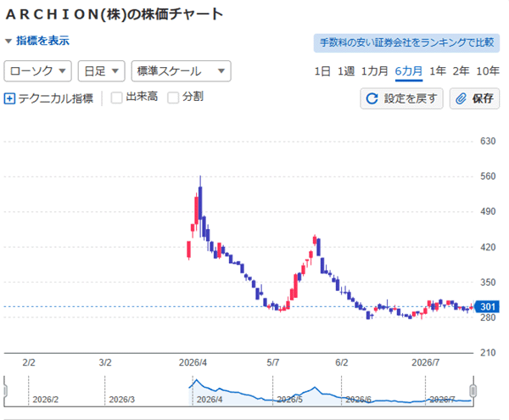Click the 3/2 date axis label
Screen dimensions: 509x420
pos(105,362)
